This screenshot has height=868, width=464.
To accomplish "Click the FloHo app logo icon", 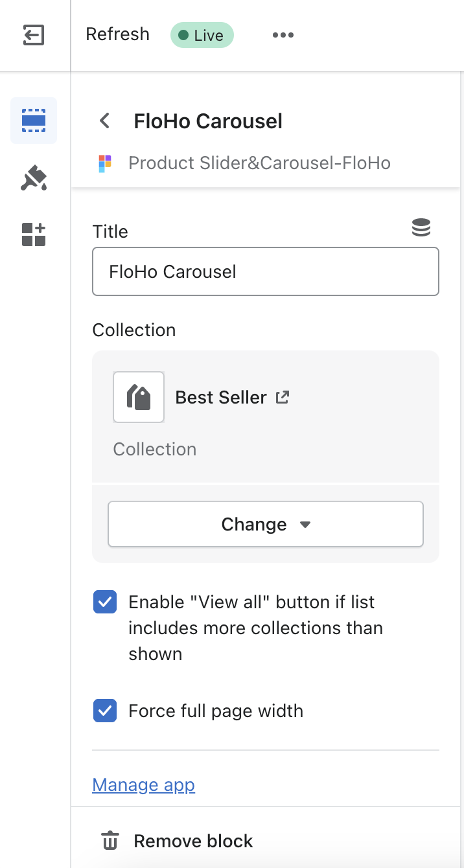I will point(105,163).
